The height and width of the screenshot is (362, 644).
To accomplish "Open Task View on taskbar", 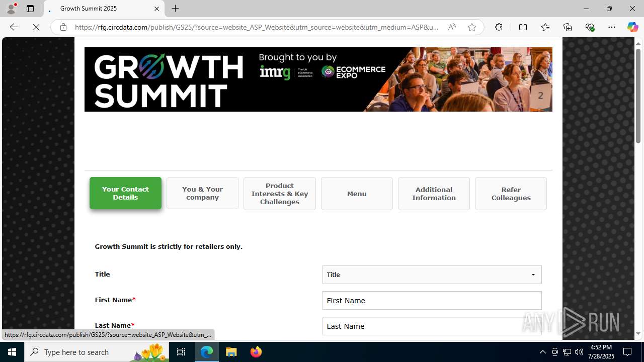I will coord(181,352).
